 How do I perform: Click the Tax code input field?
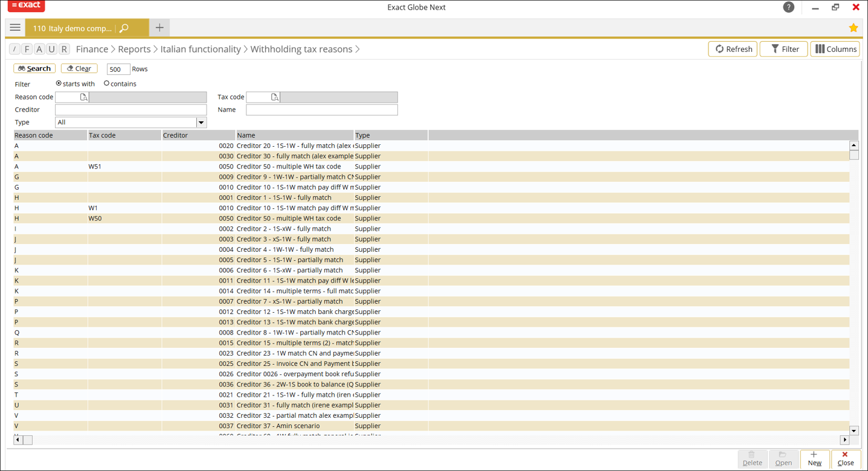click(x=259, y=97)
